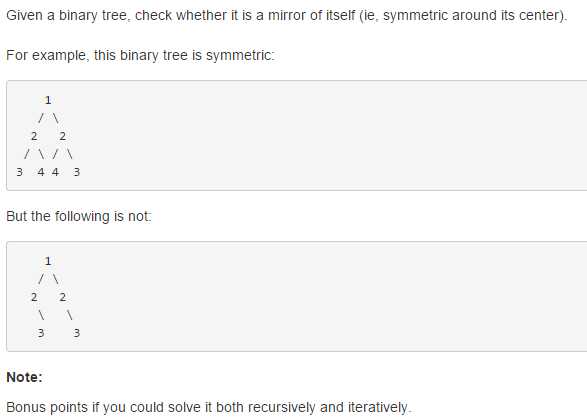Click right leaf 3 in asymmetric tree
Screen dimensions: 587x420
point(76,333)
